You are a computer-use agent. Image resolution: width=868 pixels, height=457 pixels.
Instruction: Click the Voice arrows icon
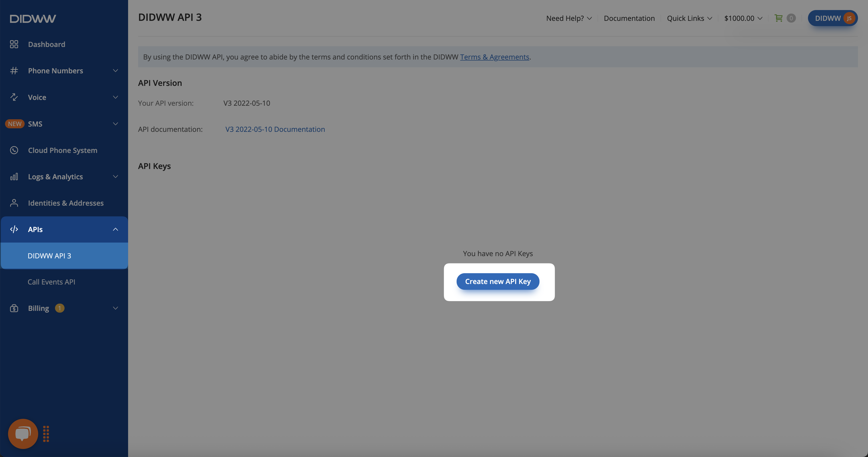[14, 97]
